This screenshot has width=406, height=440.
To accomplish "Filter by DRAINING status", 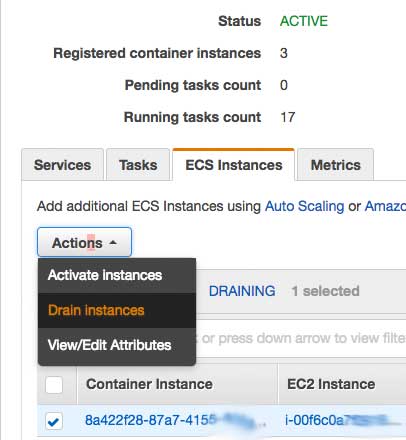I will pos(242,291).
